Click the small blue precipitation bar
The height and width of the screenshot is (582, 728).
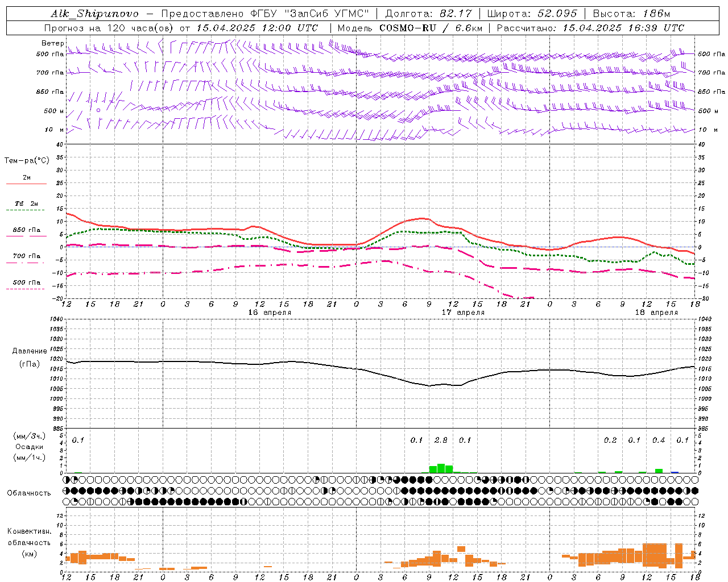[x=675, y=472]
